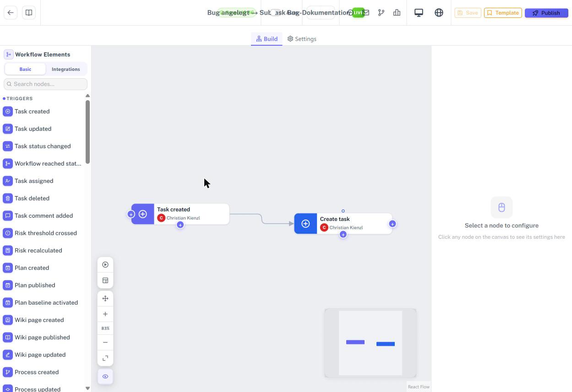This screenshot has height=392, width=572.
Task: Select Task updated trigger
Action: (x=42, y=129)
